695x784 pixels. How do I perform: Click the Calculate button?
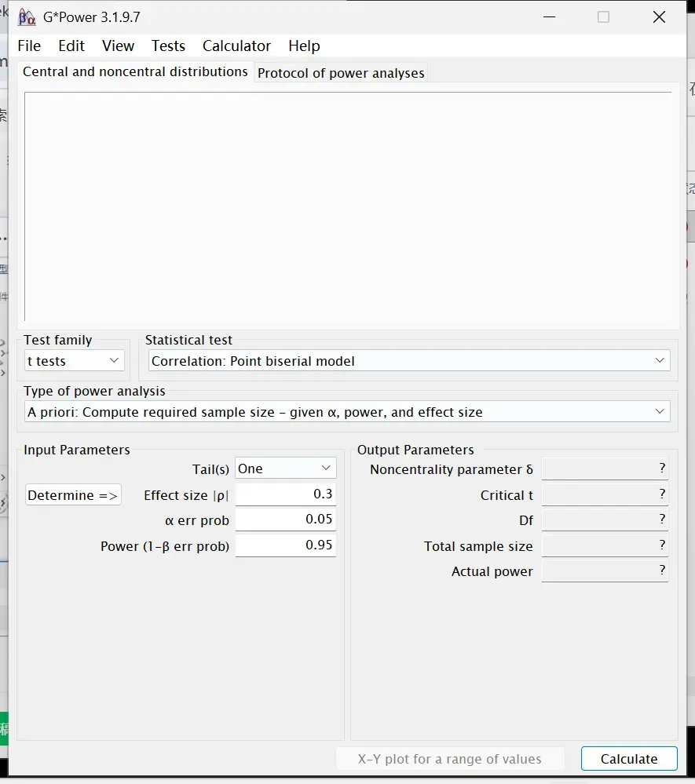tap(629, 759)
